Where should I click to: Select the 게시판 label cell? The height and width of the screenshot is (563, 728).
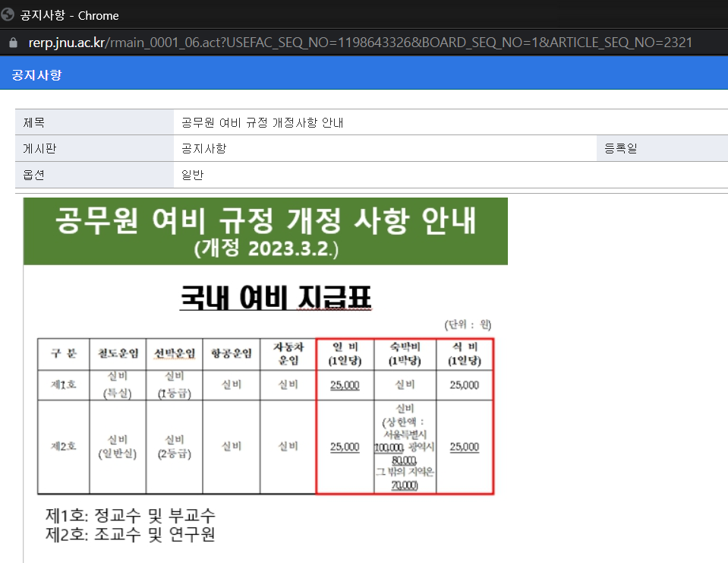point(40,149)
